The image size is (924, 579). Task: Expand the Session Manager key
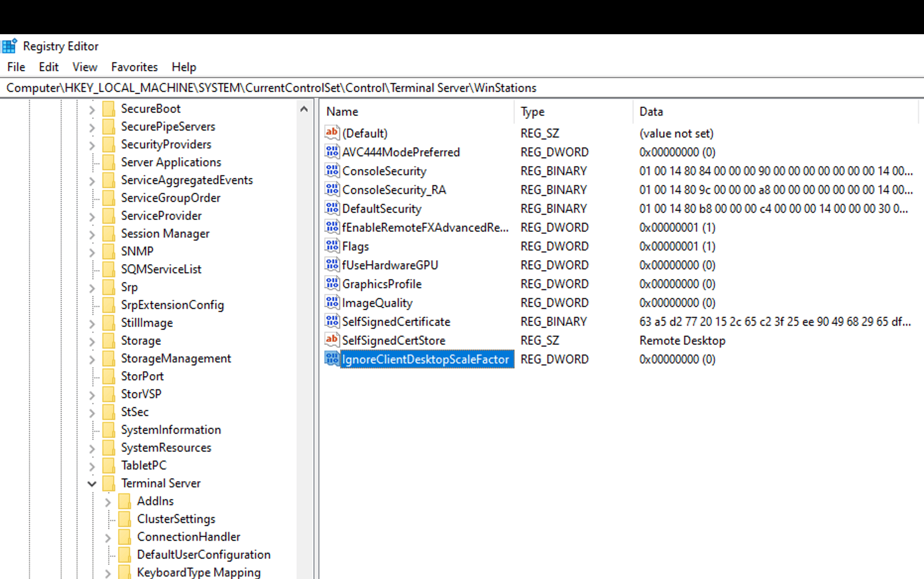pos(92,234)
